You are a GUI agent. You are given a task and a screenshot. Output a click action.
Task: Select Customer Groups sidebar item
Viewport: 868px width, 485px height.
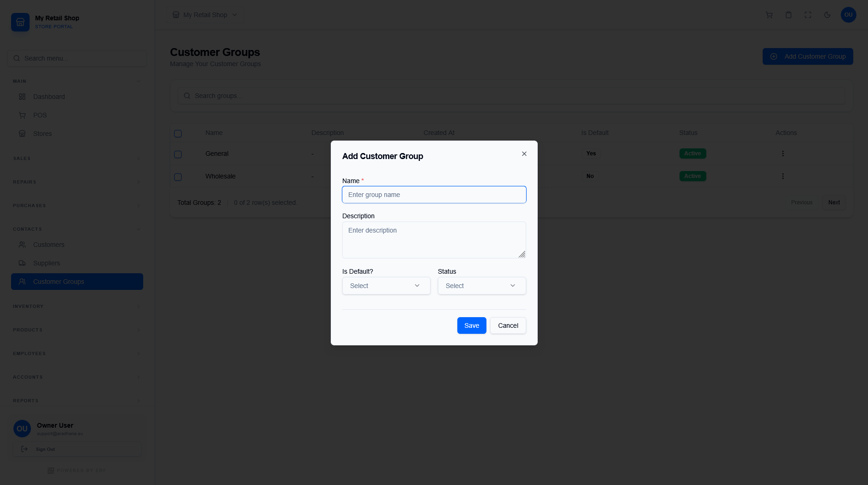77,282
